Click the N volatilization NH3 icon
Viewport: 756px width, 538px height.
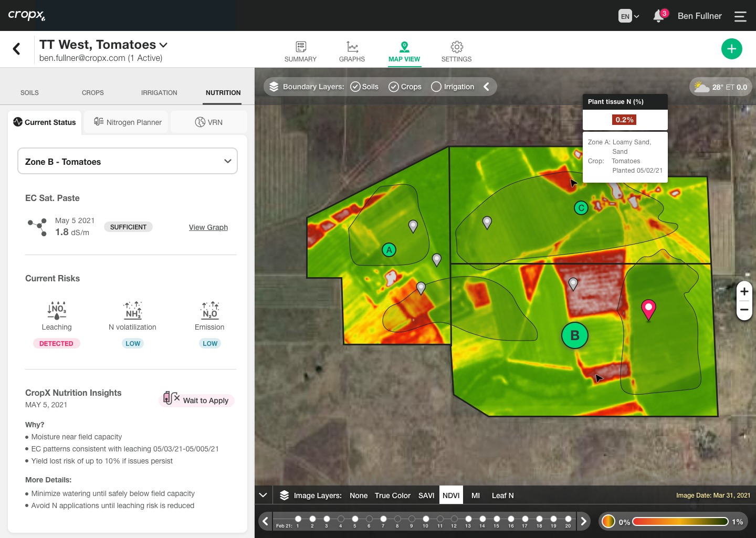(x=133, y=310)
